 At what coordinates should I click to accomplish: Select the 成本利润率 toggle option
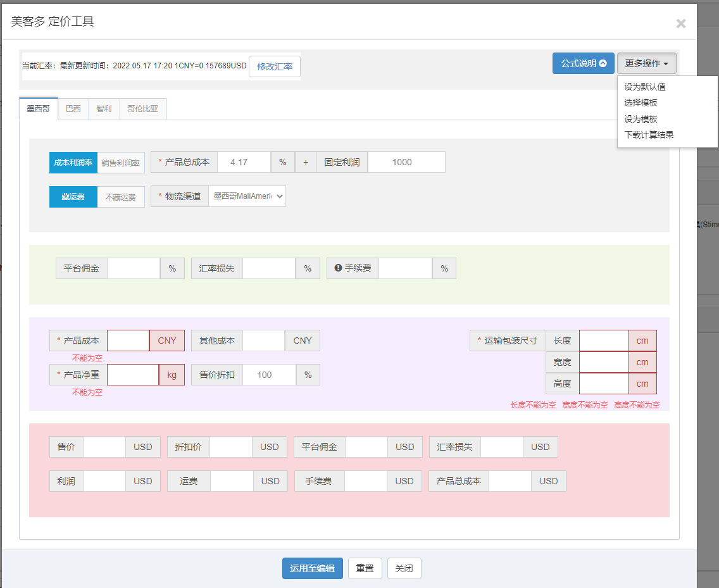tap(73, 163)
